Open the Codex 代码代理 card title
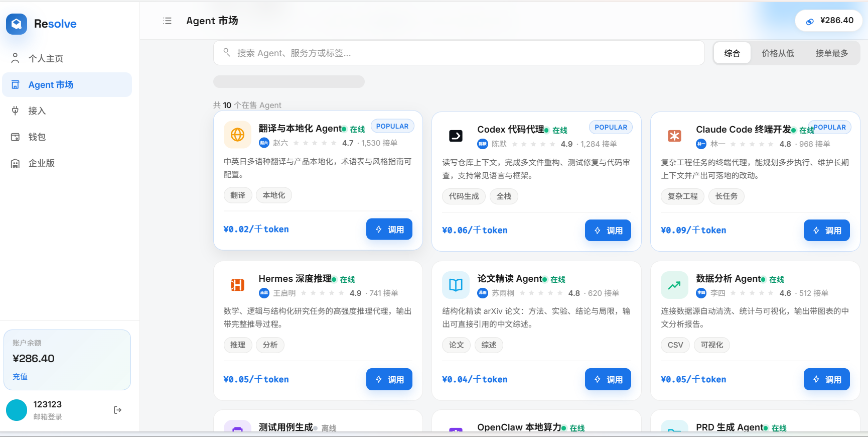The height and width of the screenshot is (437, 868). coord(511,129)
